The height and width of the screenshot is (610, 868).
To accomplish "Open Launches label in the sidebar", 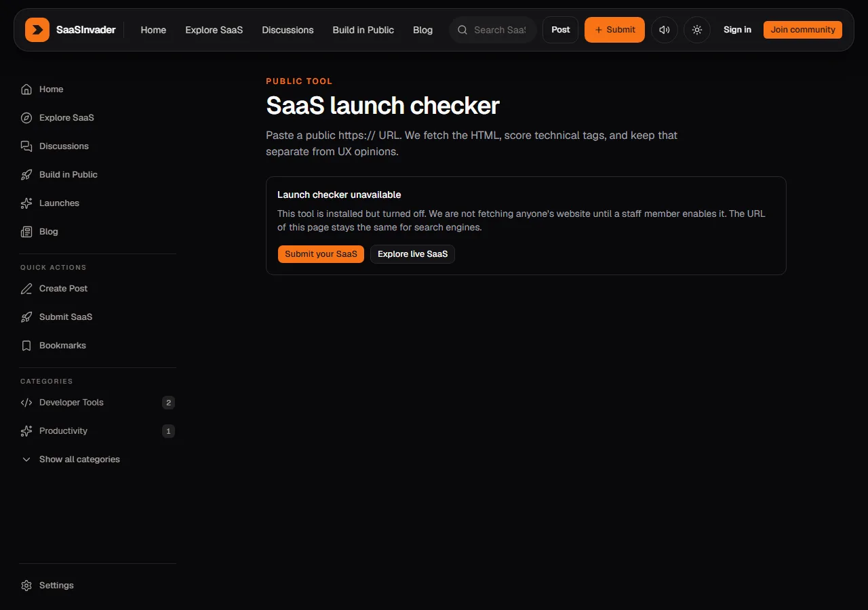I will click(59, 203).
